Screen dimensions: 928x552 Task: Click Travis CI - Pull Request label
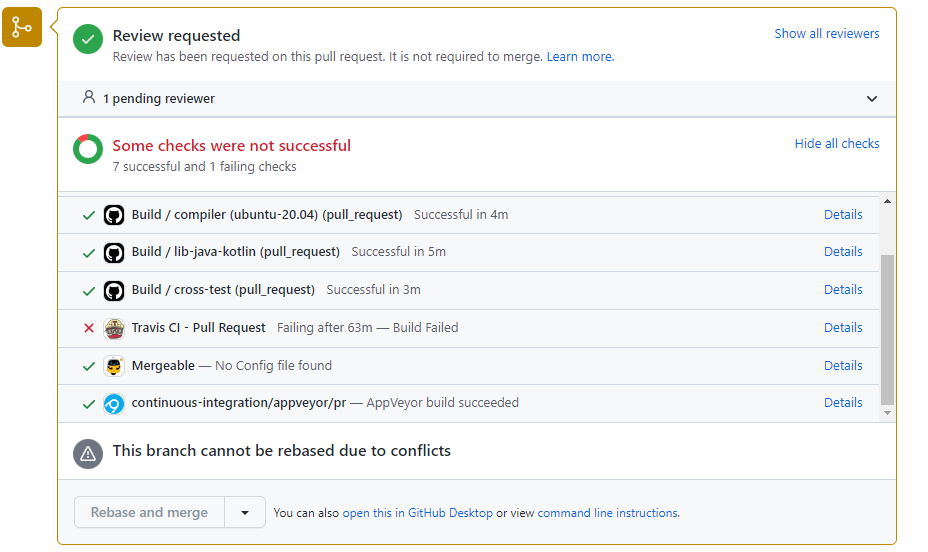coord(198,327)
